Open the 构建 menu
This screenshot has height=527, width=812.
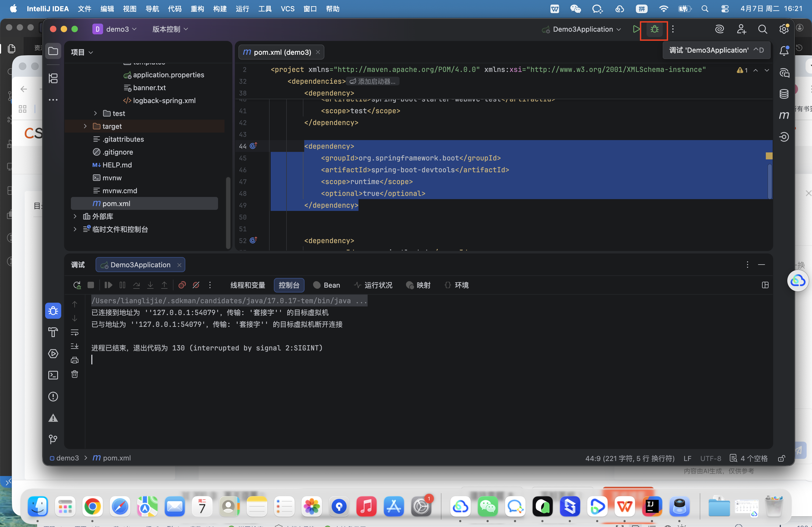[220, 9]
